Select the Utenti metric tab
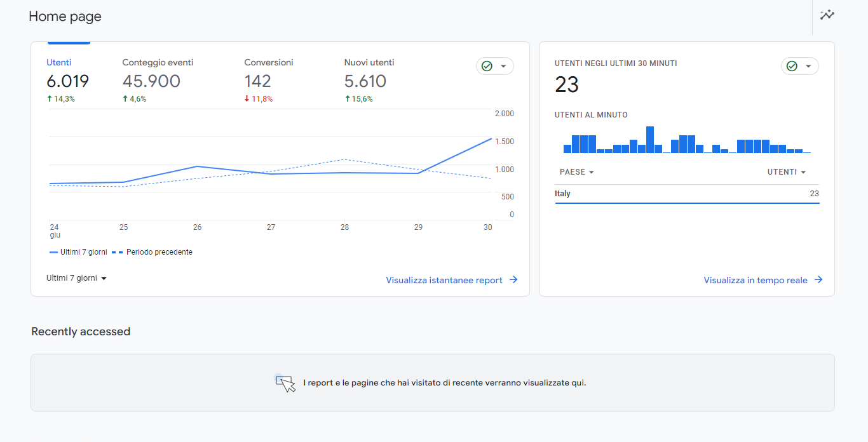The width and height of the screenshot is (868, 442). 67,81
